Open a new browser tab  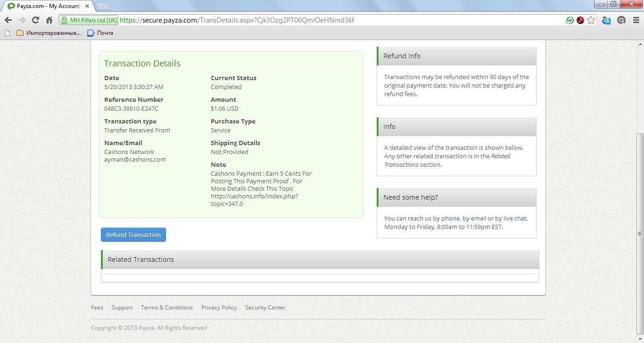(x=102, y=6)
